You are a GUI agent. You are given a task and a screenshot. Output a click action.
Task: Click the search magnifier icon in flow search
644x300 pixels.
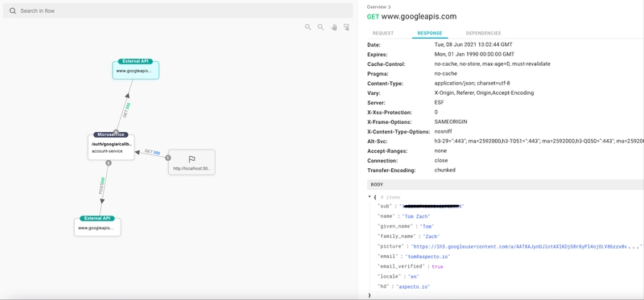pyautogui.click(x=13, y=10)
